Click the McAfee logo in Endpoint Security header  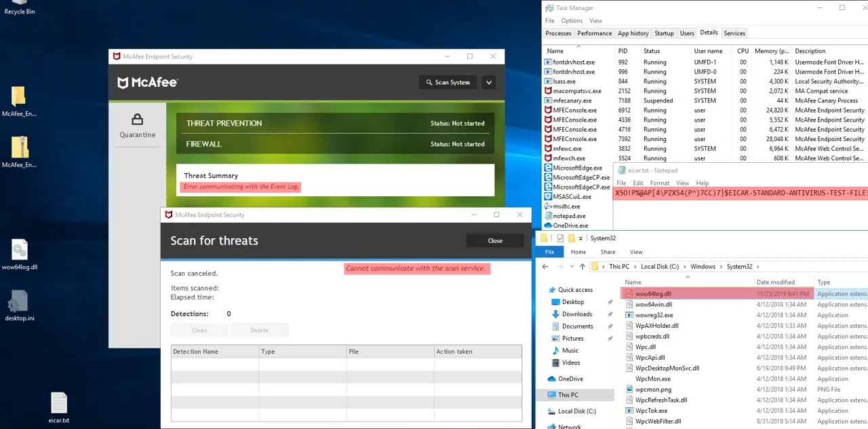[148, 82]
